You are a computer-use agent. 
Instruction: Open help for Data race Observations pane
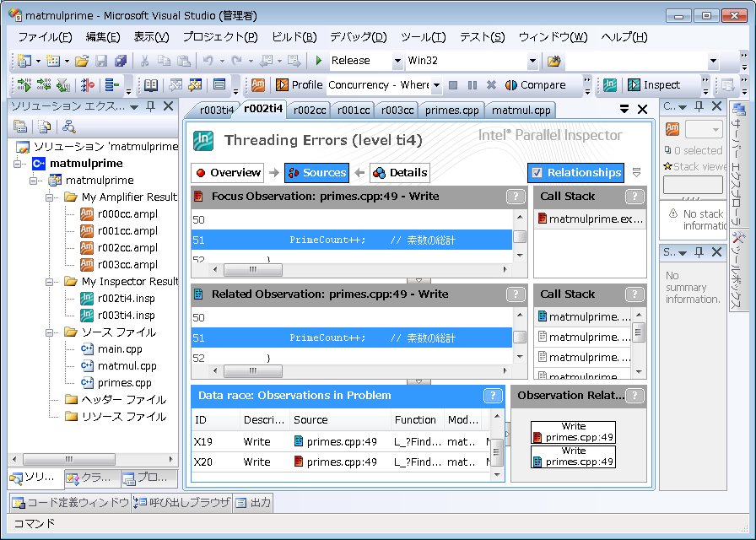click(x=492, y=396)
